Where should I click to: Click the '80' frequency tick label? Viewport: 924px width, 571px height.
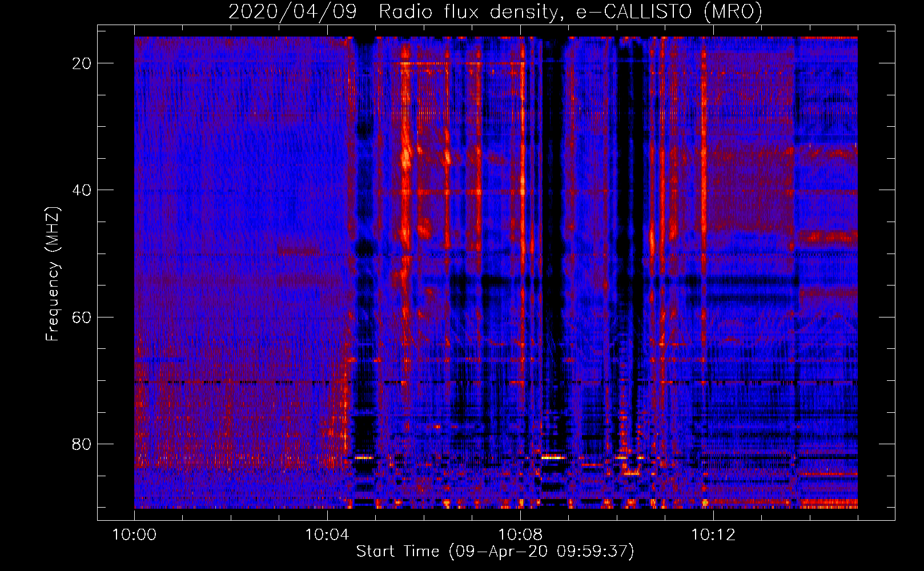click(82, 444)
